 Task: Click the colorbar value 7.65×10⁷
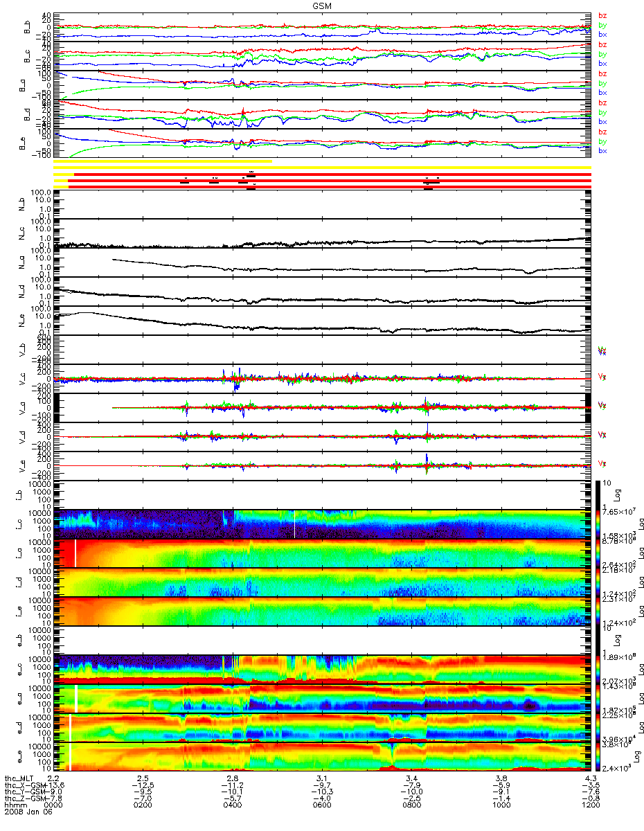point(620,512)
